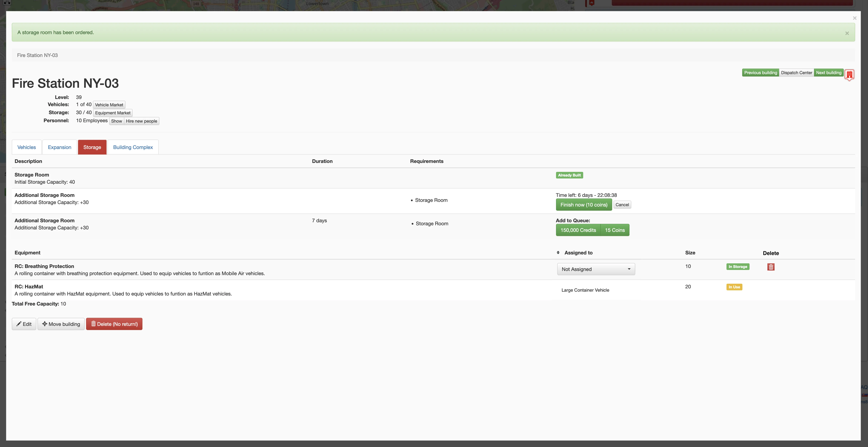The image size is (868, 447).
Task: Open the Equipment Market
Action: (x=113, y=113)
